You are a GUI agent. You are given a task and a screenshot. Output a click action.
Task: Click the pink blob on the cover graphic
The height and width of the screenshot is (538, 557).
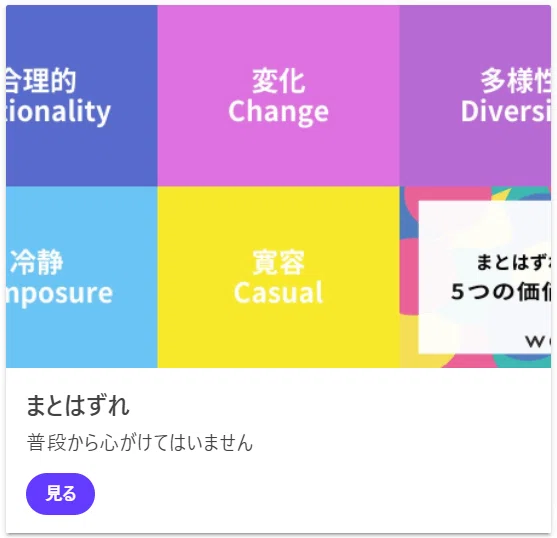pos(409,277)
